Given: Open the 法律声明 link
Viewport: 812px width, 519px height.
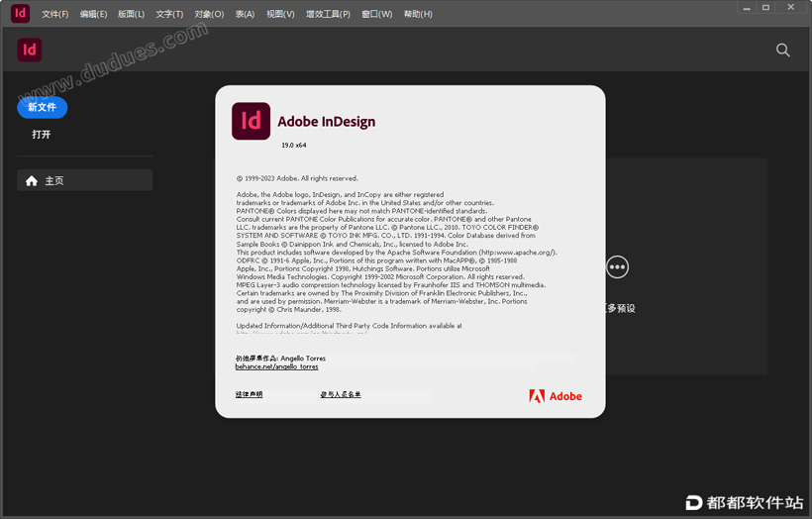Looking at the screenshot, I should (249, 394).
